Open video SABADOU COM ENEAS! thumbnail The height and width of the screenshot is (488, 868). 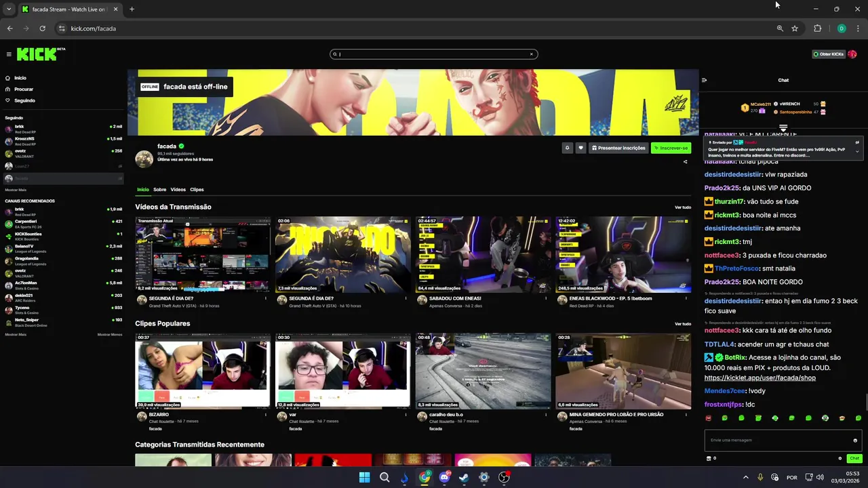click(x=483, y=254)
